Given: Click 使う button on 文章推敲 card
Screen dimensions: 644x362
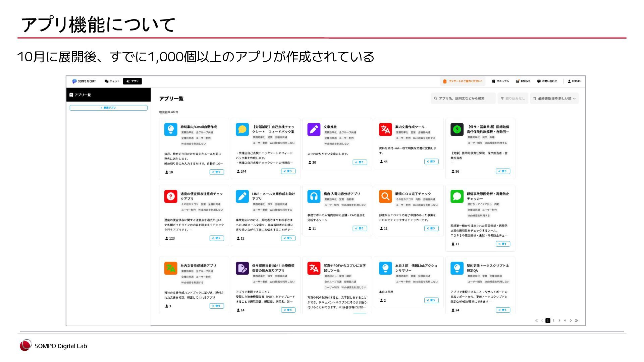Looking at the screenshot, I should coord(360,162).
